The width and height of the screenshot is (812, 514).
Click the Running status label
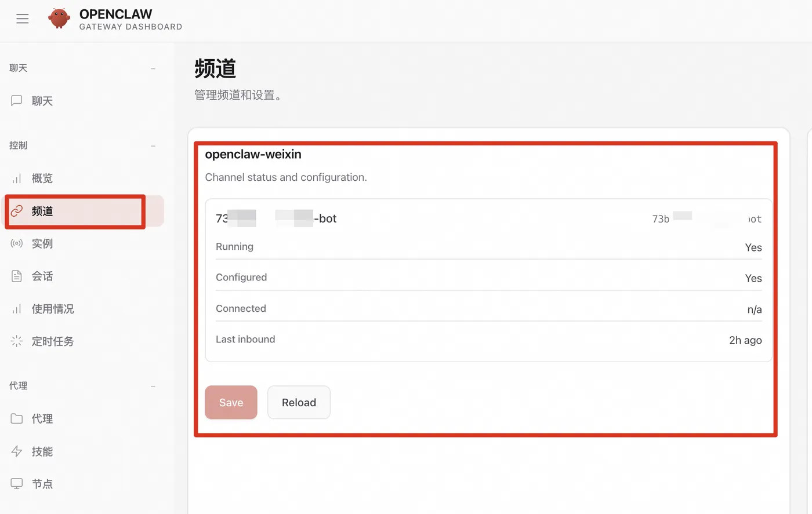(234, 246)
